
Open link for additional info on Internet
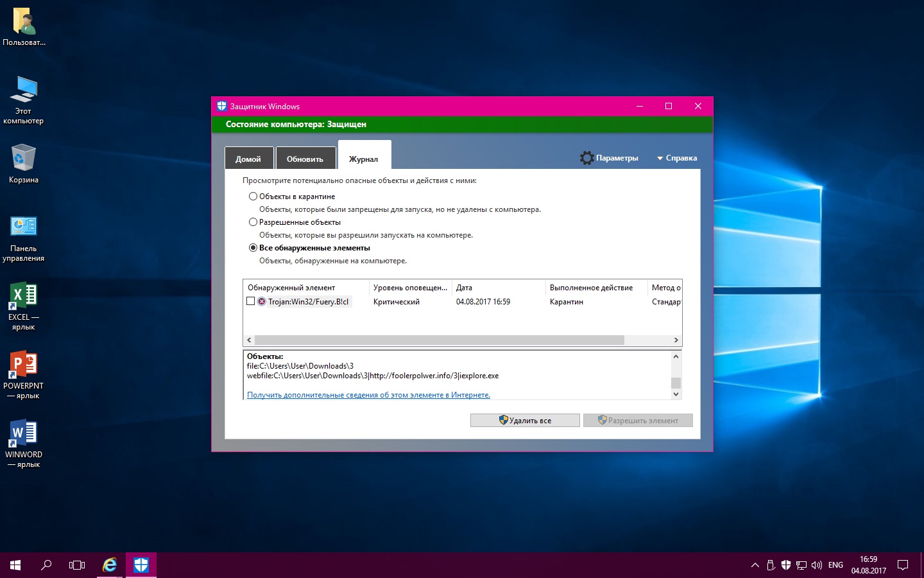pyautogui.click(x=368, y=395)
